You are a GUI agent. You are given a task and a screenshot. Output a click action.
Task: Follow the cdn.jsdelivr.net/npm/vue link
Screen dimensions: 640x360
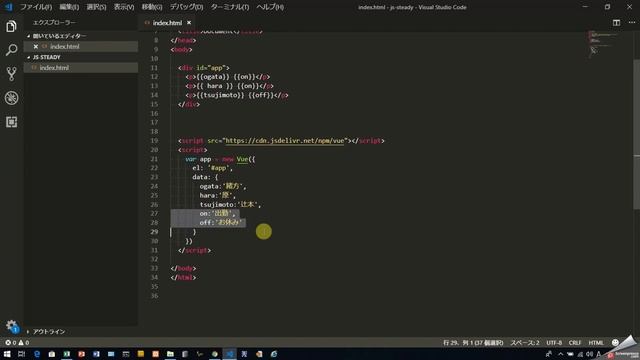pos(284,141)
